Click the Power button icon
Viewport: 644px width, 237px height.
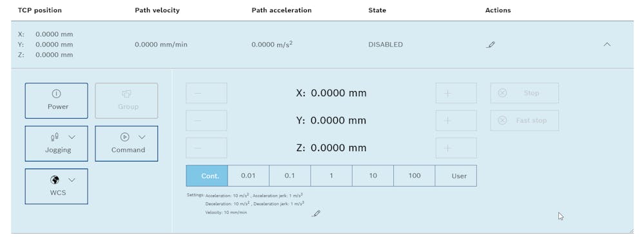coord(56,94)
